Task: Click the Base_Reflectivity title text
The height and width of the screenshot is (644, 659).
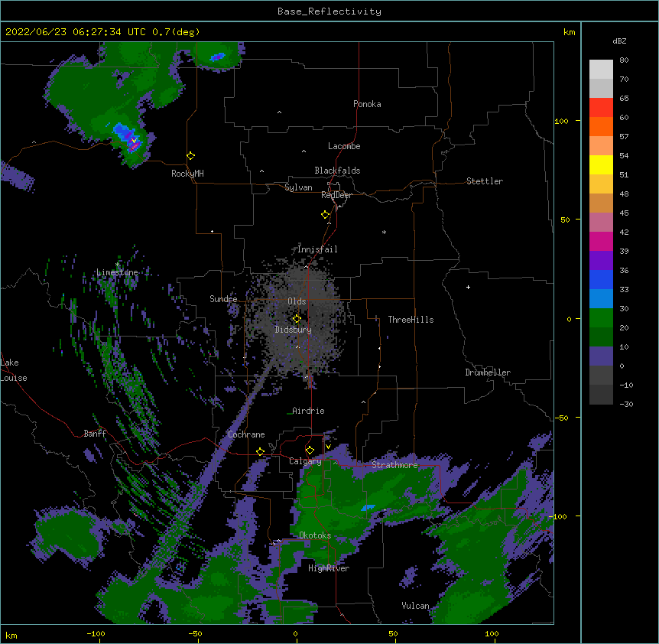Action: coord(329,11)
